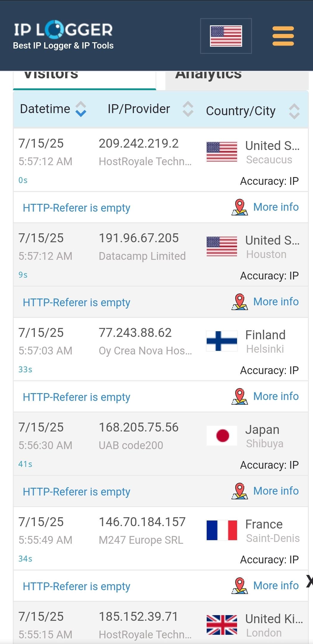Click map pin icon for Houston visitor
Screen dimensions: 313x644
(239, 302)
